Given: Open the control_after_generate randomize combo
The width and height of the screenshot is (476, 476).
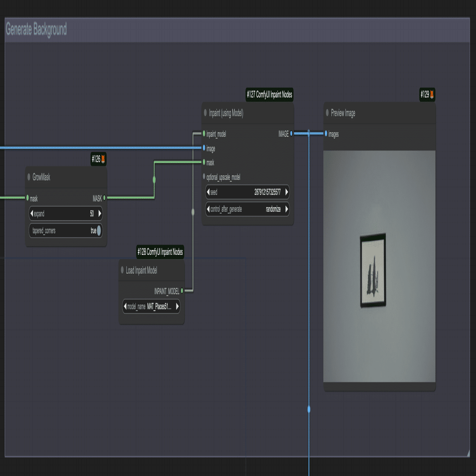Looking at the screenshot, I should 247,209.
